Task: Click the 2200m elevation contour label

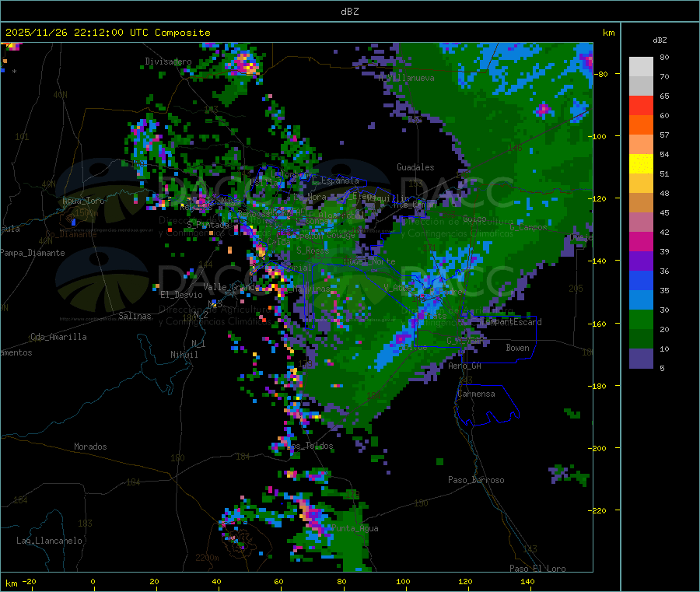Action: 207,558
